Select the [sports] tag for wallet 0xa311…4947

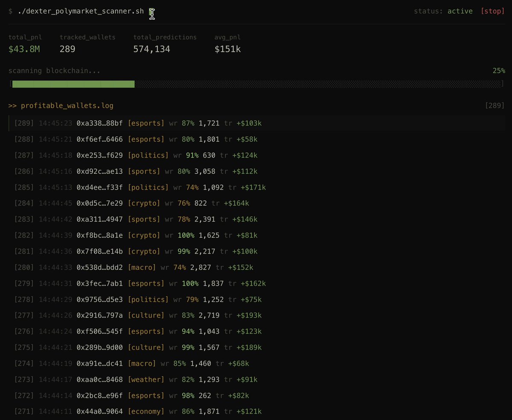(144, 219)
